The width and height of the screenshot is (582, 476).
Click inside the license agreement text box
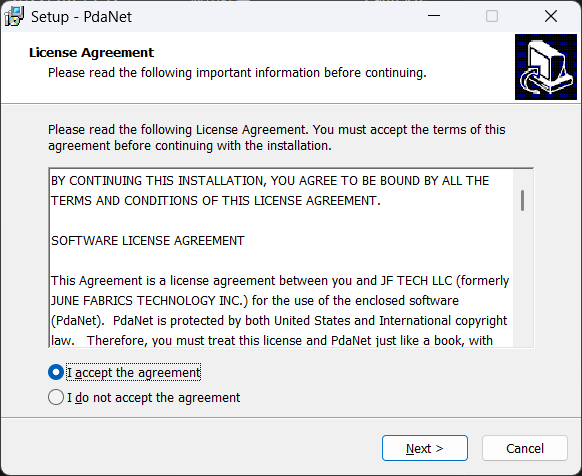coord(291,258)
